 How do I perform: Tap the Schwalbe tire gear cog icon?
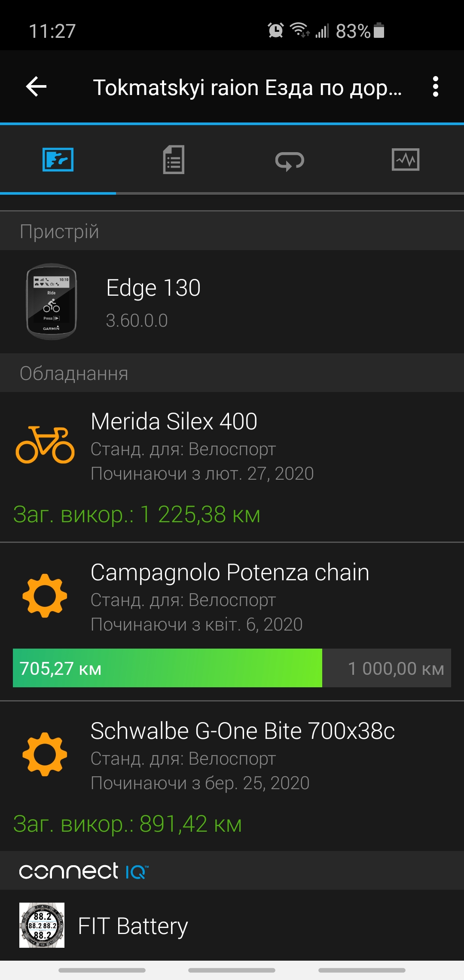click(45, 754)
